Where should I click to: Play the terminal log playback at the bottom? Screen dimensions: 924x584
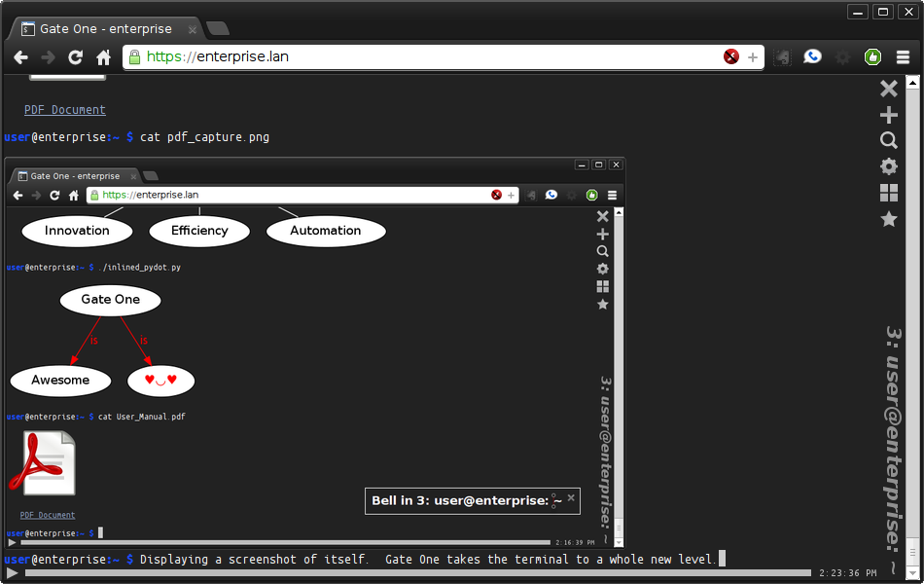pyautogui.click(x=12, y=572)
